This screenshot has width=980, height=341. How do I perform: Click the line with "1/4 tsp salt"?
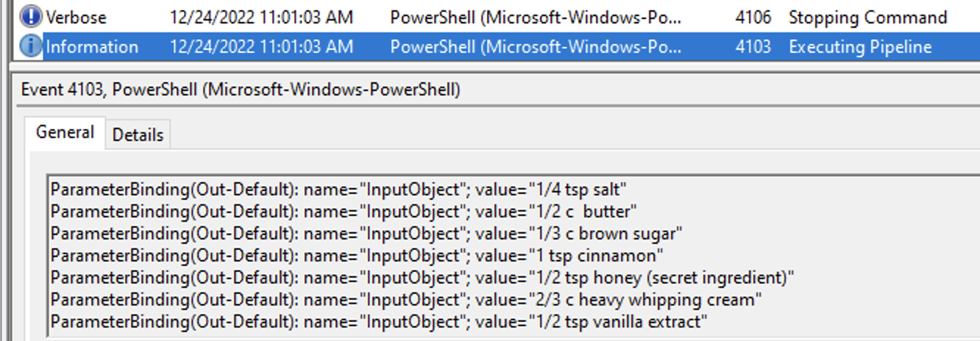point(338,190)
